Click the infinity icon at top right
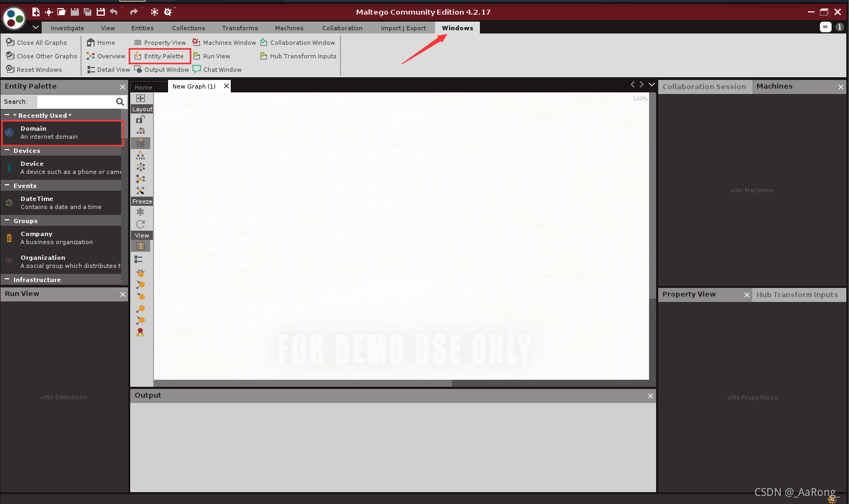The height and width of the screenshot is (504, 849). [x=825, y=27]
